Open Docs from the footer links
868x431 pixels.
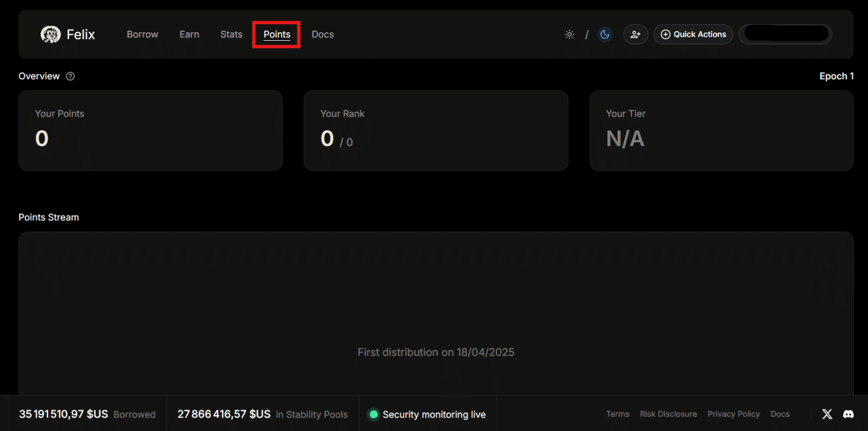click(780, 413)
